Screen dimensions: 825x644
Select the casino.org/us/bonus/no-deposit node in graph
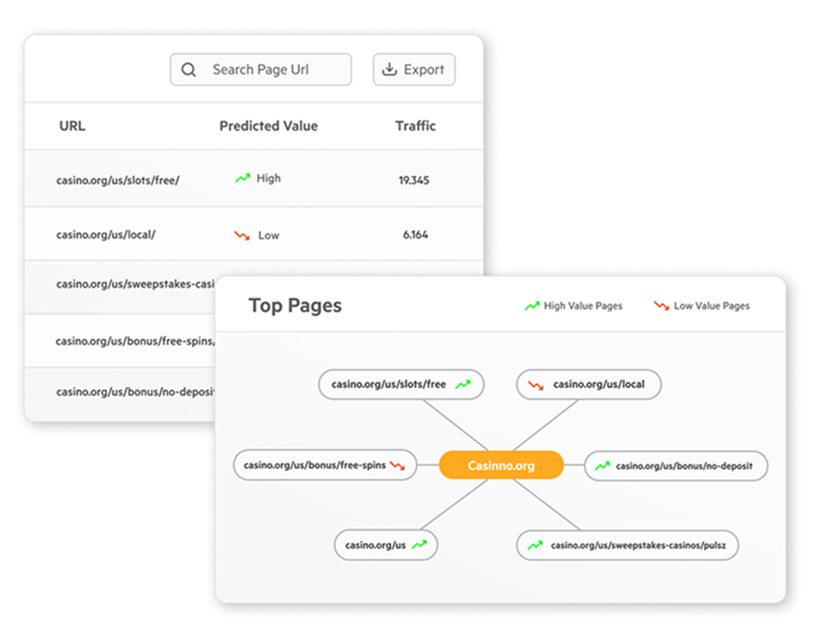click(676, 465)
